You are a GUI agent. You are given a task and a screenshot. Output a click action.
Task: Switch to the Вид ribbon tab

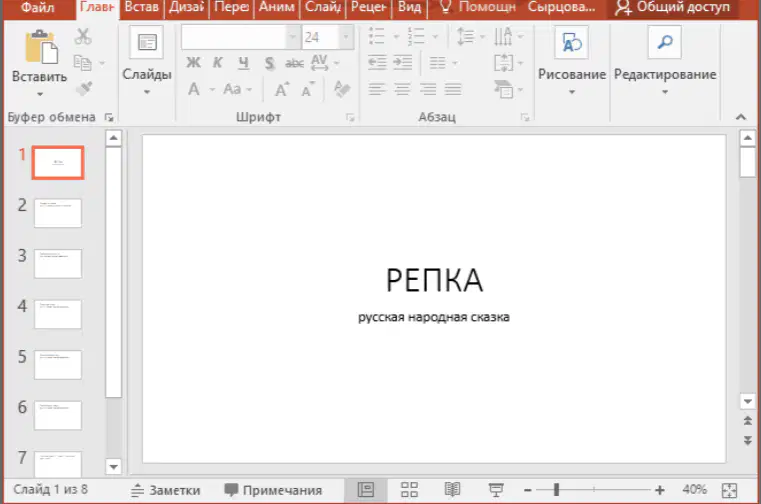[410, 7]
